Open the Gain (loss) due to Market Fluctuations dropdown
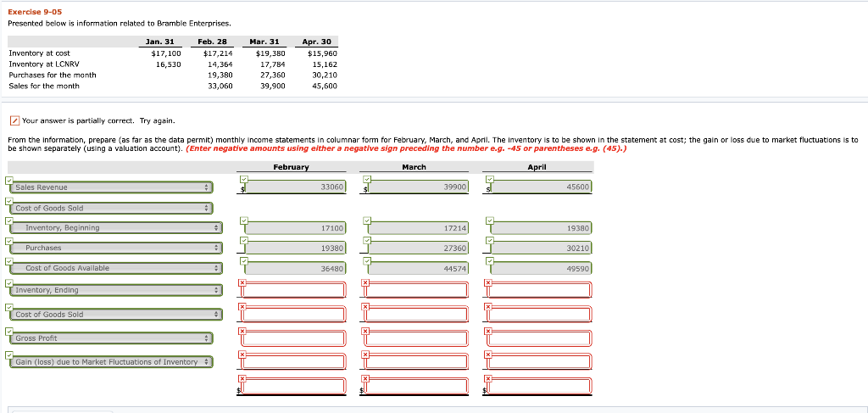Image resolution: width=868 pixels, height=413 pixels. 111,361
